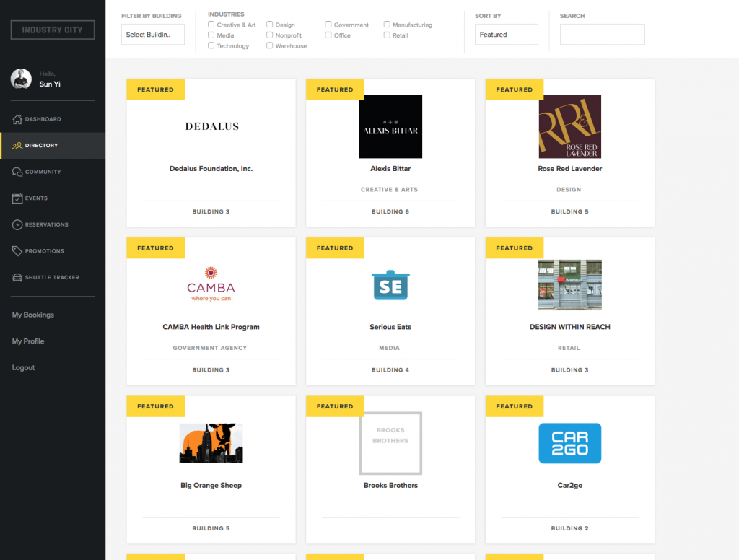Click the Government Agency category label
739x560 pixels.
tap(210, 348)
